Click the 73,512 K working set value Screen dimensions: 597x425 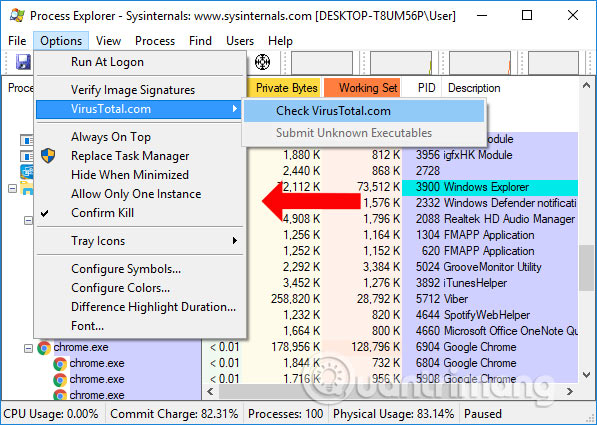point(378,187)
